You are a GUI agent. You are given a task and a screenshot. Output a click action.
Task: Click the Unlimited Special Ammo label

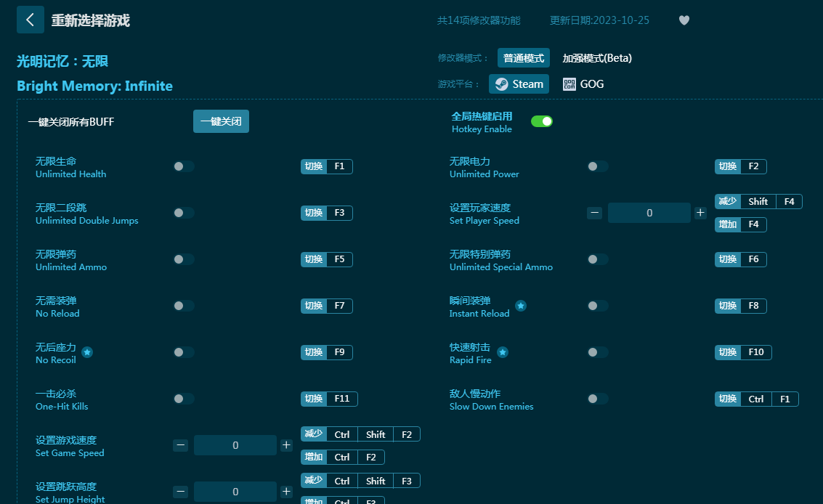500,267
